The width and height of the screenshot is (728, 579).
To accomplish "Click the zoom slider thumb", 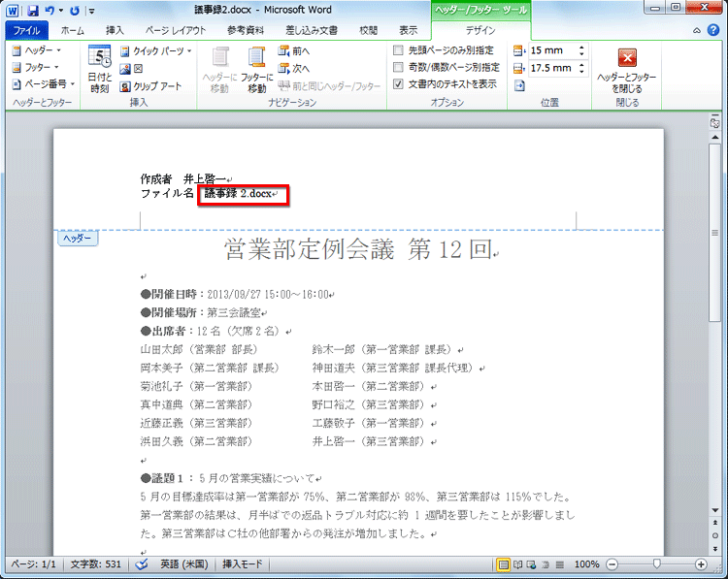I will 656,564.
